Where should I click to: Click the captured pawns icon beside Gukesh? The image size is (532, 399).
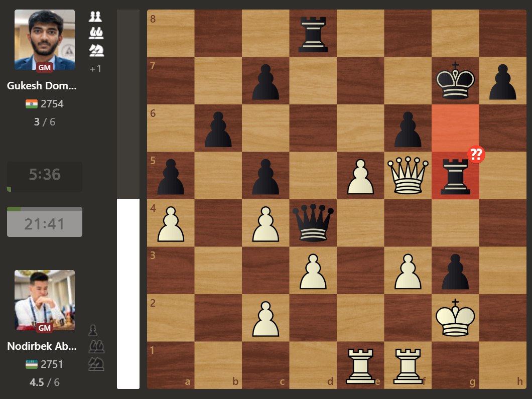(95, 17)
